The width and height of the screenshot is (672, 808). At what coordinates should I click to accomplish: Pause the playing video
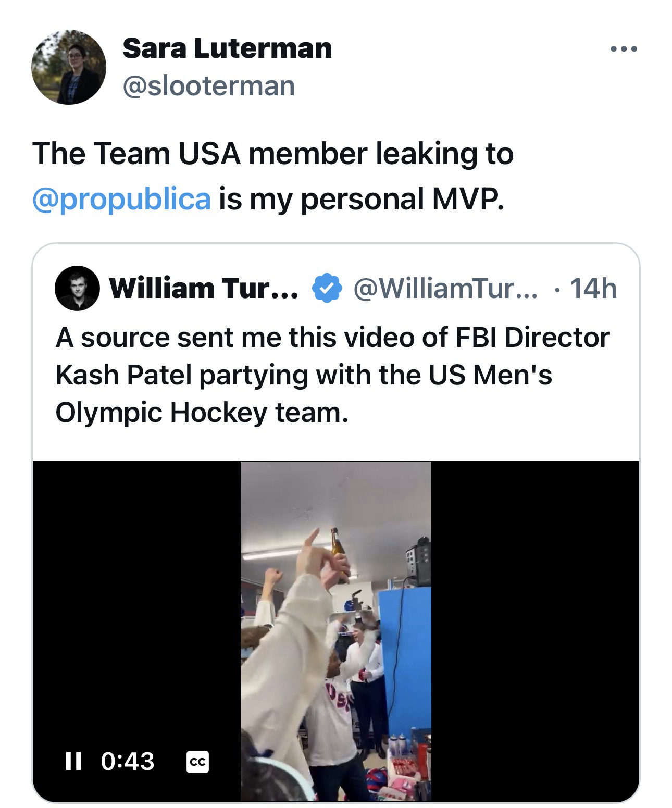[73, 761]
